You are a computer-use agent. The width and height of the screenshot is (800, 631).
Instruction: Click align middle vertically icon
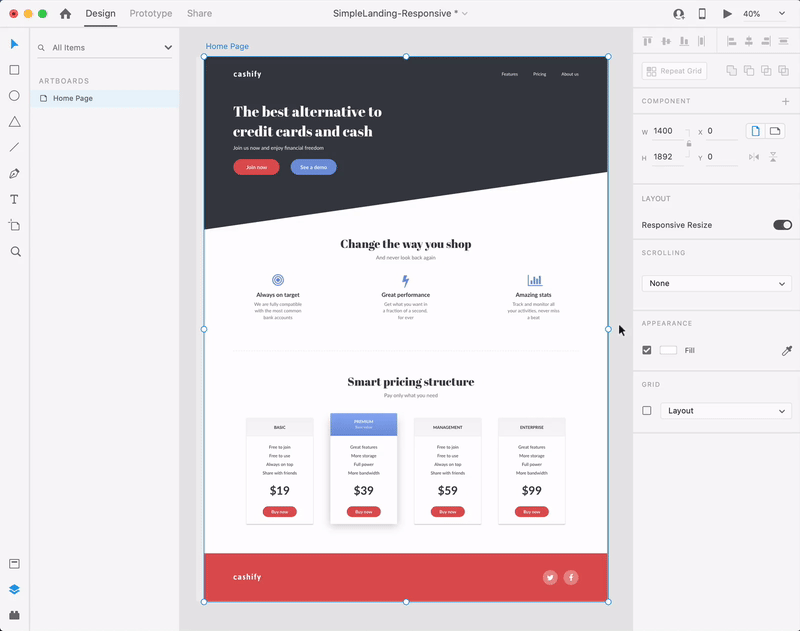coord(666,41)
